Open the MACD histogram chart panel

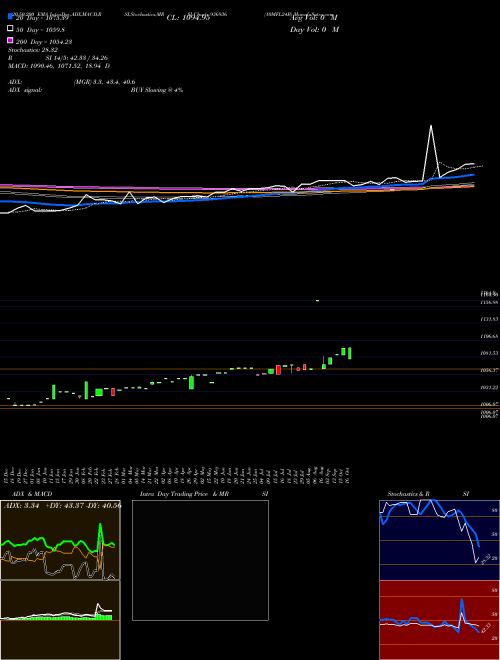[x=60, y=620]
